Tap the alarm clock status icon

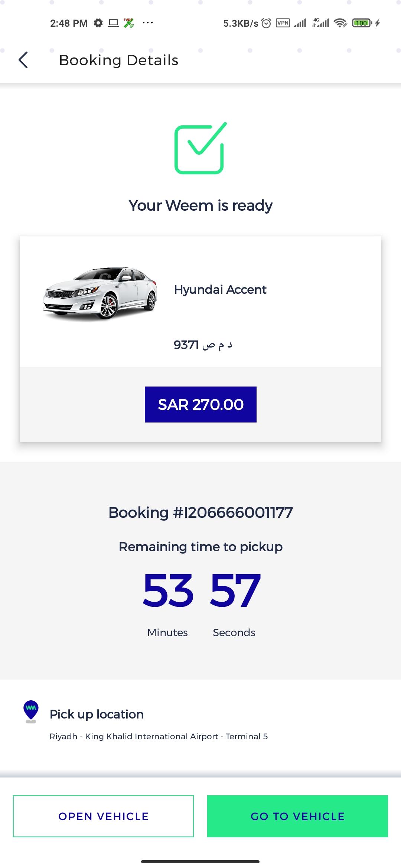click(x=266, y=23)
